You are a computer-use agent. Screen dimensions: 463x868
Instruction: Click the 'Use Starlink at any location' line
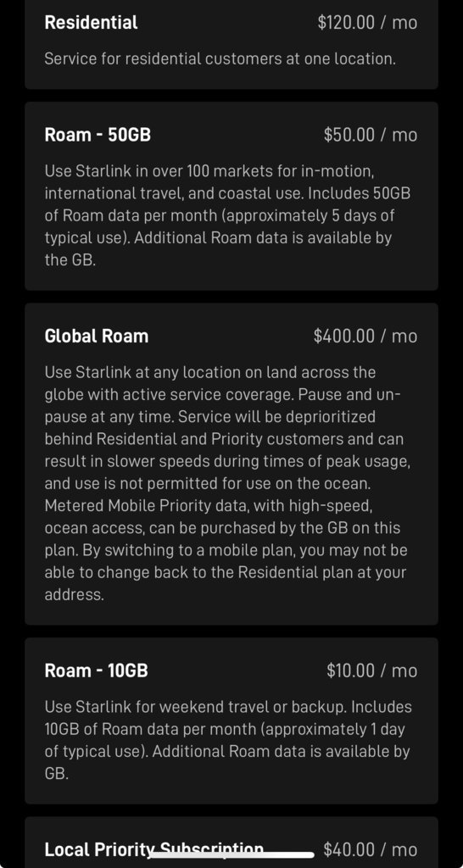tap(210, 372)
